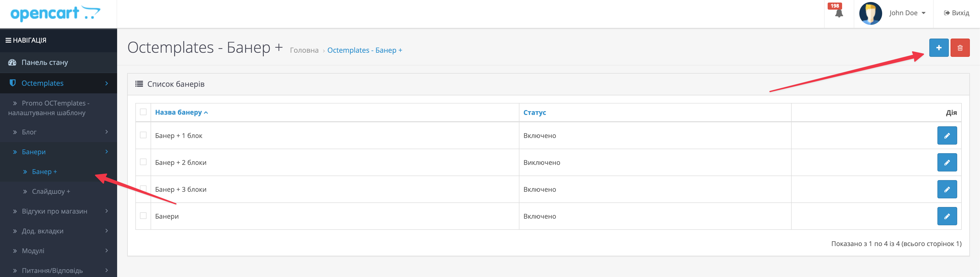Tick checkbox for 'Банер + 1 блок'
This screenshot has width=980, height=277.
143,135
